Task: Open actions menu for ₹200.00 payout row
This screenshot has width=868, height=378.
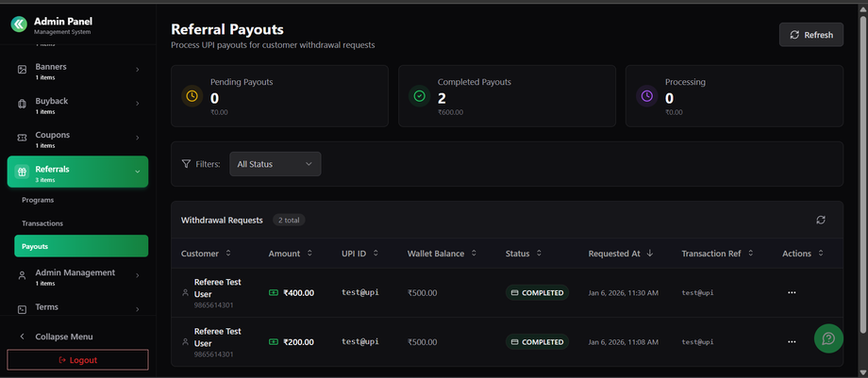Action: click(x=792, y=341)
